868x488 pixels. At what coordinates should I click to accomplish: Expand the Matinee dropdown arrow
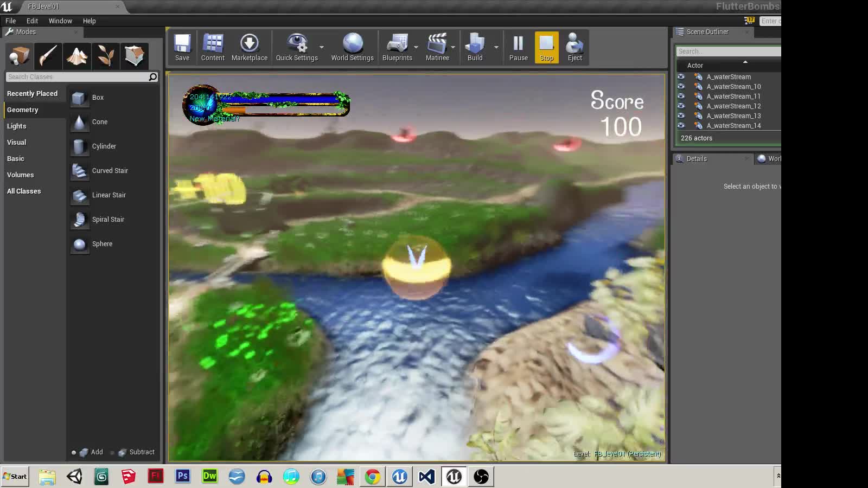coord(453,47)
